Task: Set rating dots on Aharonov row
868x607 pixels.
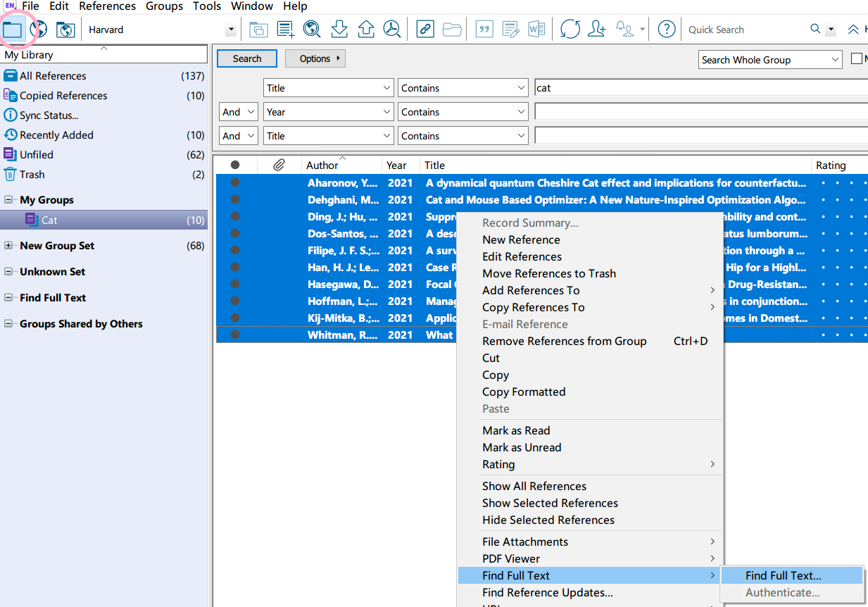Action: [843, 183]
